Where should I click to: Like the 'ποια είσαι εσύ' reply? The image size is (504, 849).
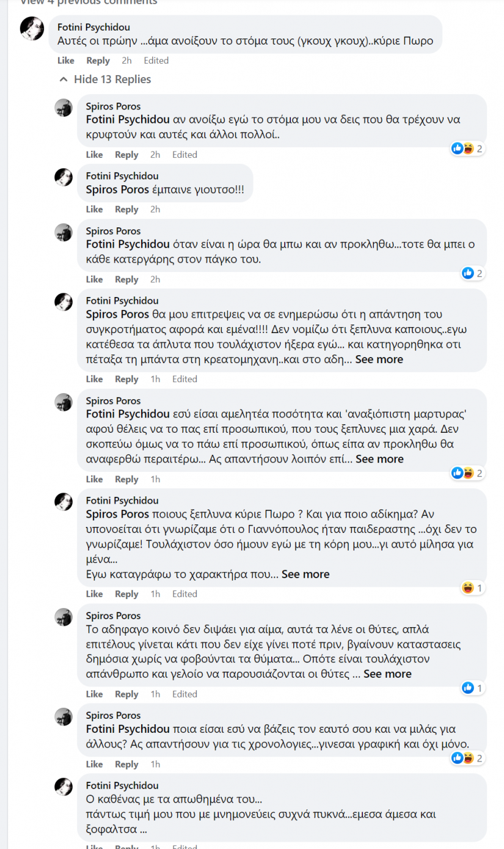point(94,764)
